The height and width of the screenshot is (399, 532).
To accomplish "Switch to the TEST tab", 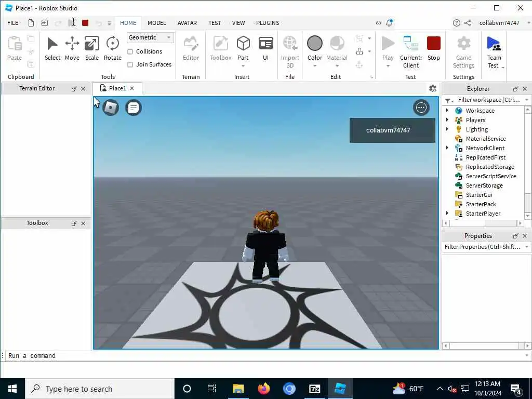I will 215,23.
